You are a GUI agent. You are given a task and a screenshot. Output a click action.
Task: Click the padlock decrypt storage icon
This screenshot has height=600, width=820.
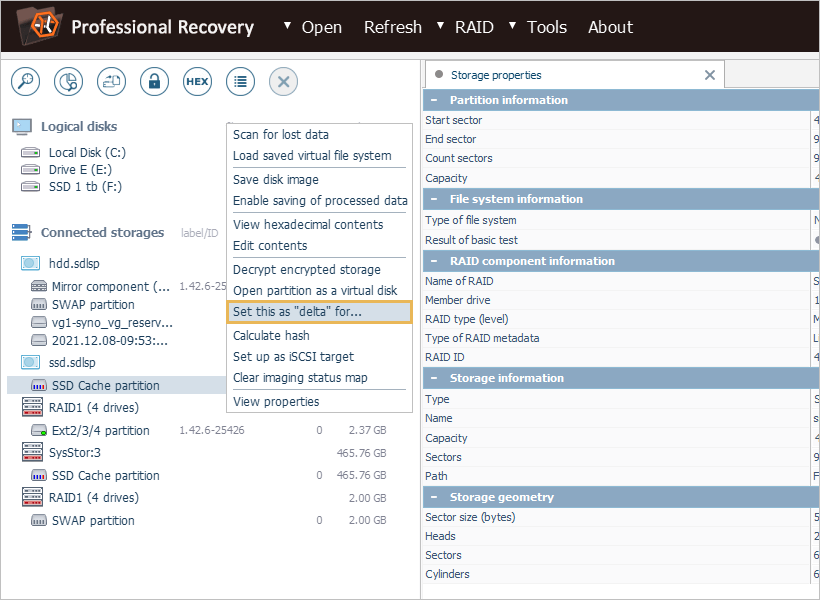[x=154, y=82]
